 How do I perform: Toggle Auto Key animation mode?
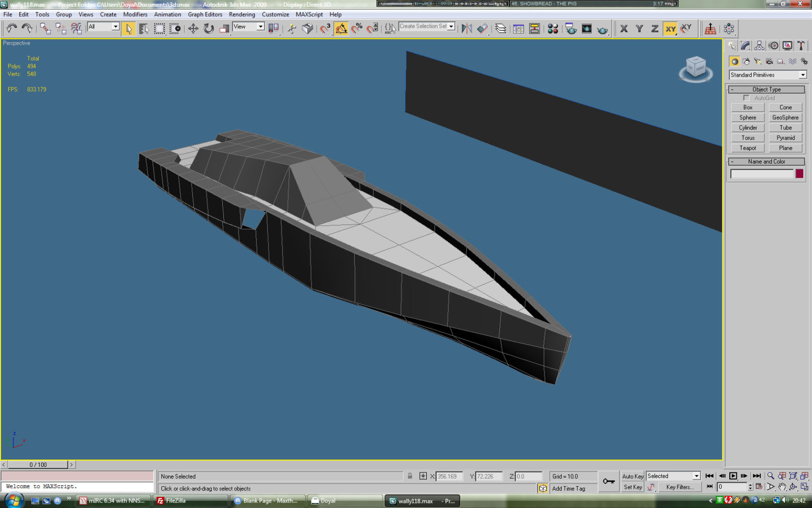click(632, 476)
